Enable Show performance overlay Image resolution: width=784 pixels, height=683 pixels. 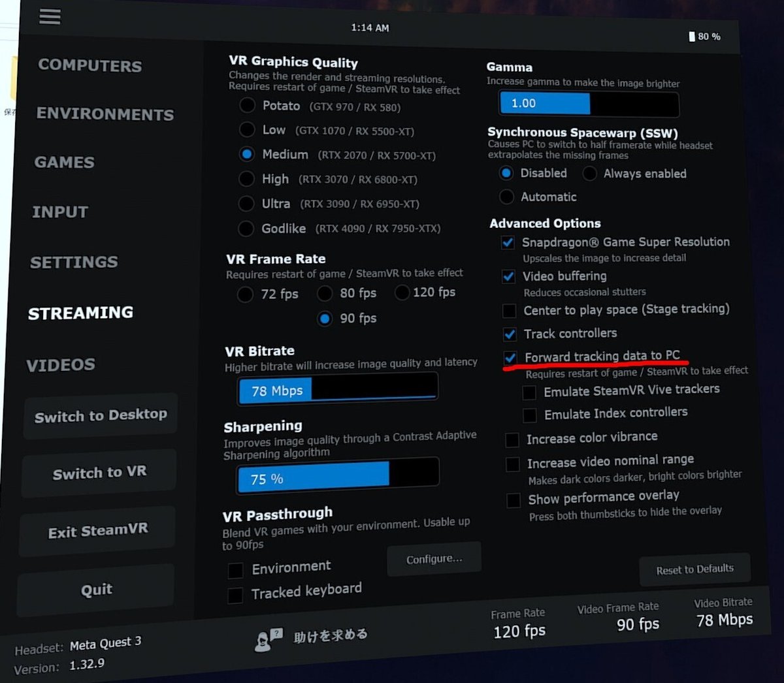[514, 501]
